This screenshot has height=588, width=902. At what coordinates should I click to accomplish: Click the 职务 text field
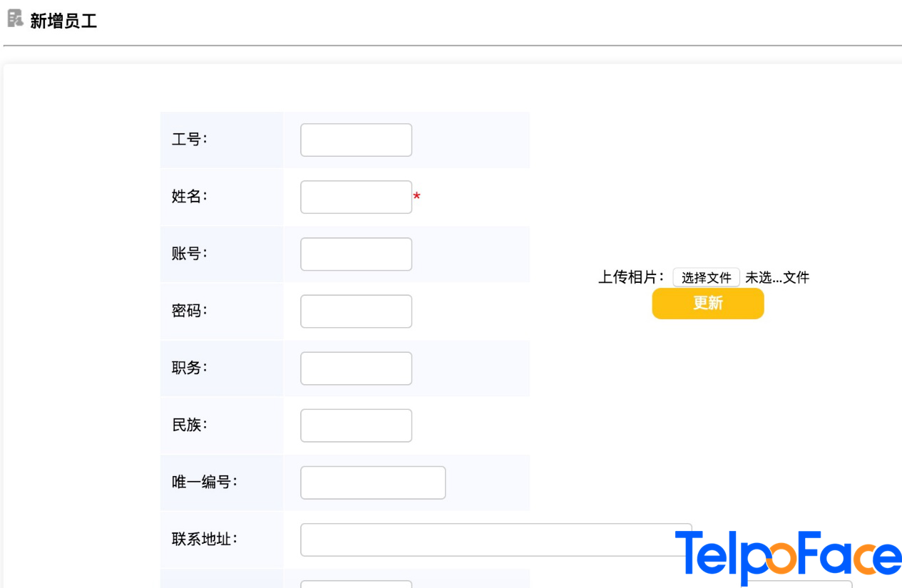tap(356, 368)
